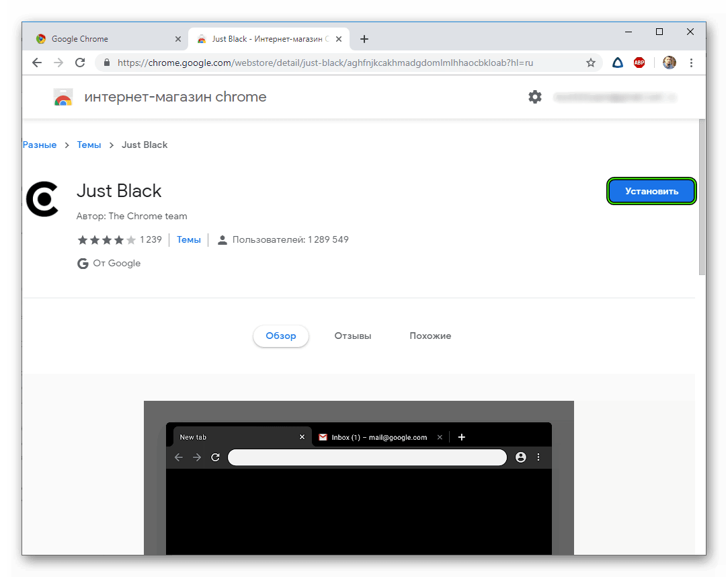Click the Google G logo icon
This screenshot has width=728, height=577.
83,264
